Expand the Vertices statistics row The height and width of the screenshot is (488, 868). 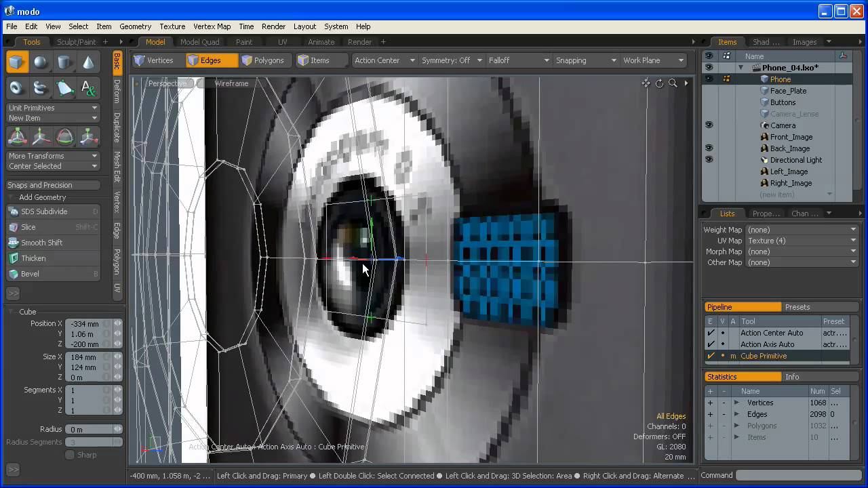736,403
